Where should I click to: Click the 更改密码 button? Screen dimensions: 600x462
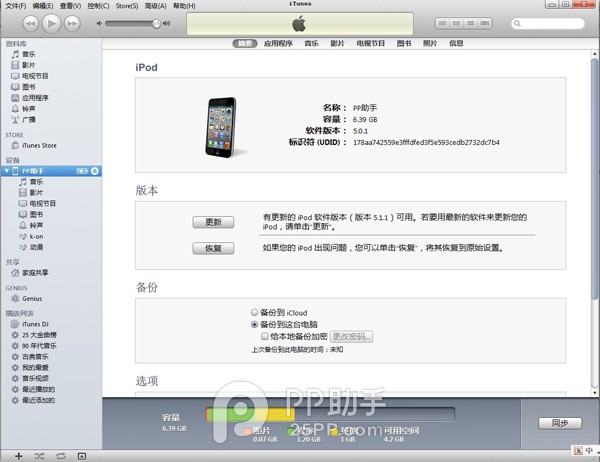tap(351, 337)
